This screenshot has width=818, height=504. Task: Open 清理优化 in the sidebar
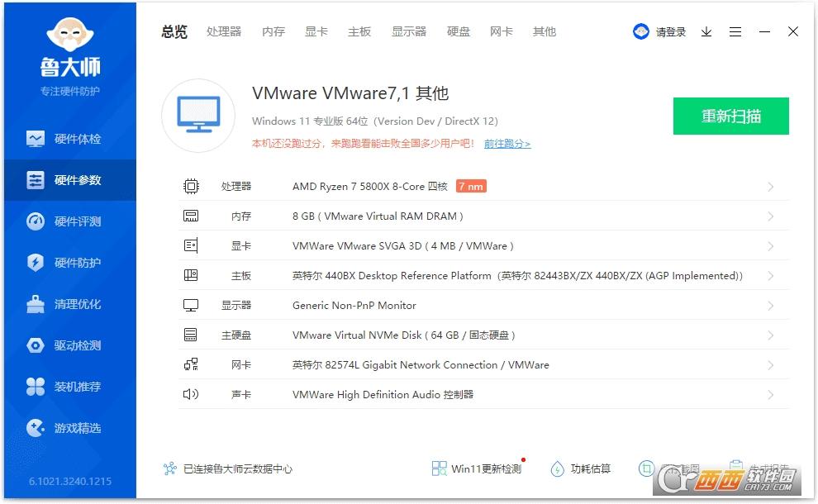[70, 304]
